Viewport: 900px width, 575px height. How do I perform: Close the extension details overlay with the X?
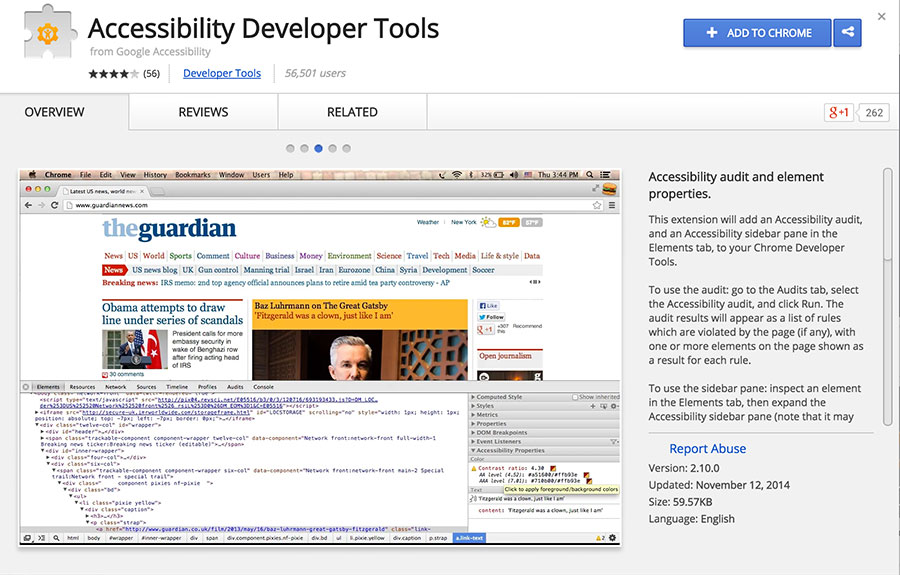882,17
